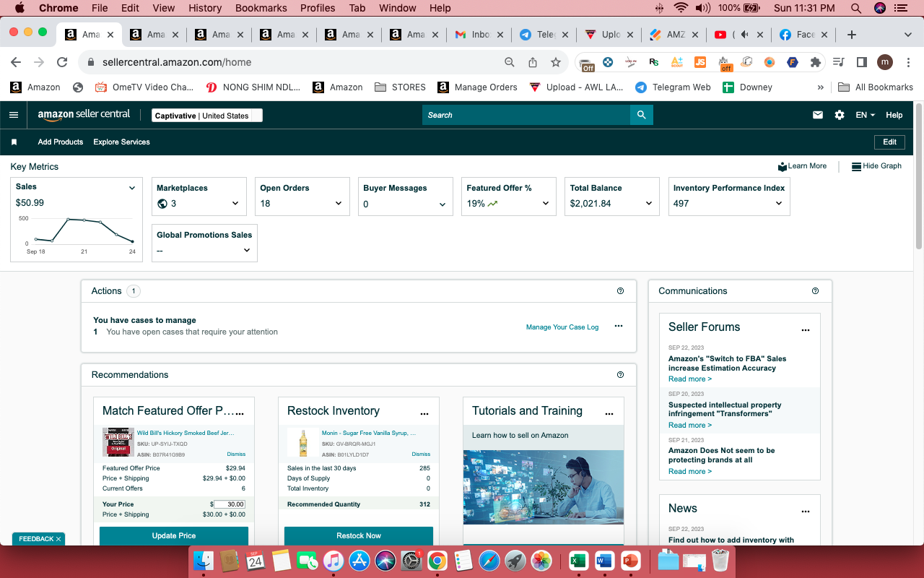Open the News card three-dot menu
924x578 pixels.
pos(806,512)
